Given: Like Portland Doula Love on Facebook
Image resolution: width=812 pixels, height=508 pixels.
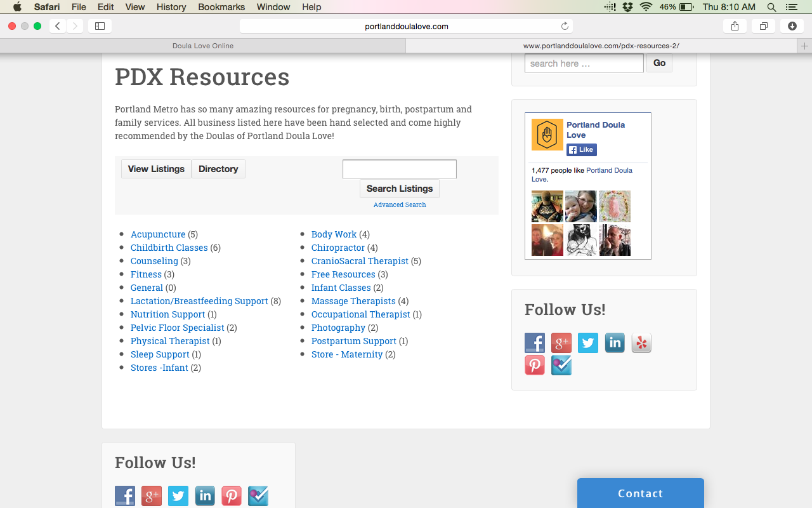Looking at the screenshot, I should (x=582, y=150).
